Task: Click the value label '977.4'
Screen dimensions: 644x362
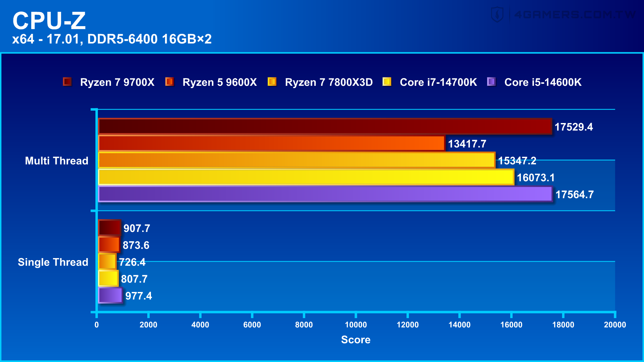Action: (x=139, y=296)
